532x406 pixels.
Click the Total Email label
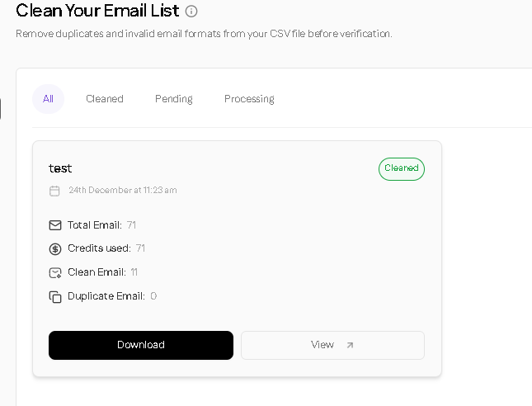(x=95, y=225)
